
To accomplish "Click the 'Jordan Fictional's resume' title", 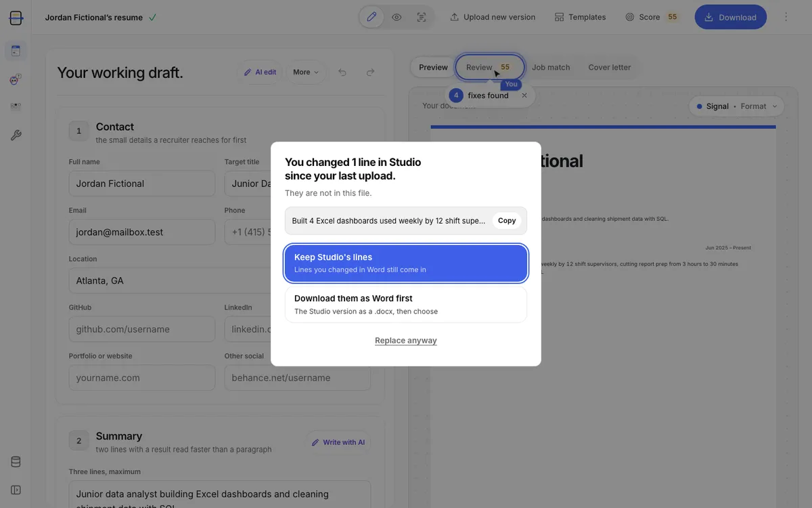I will coord(93,18).
